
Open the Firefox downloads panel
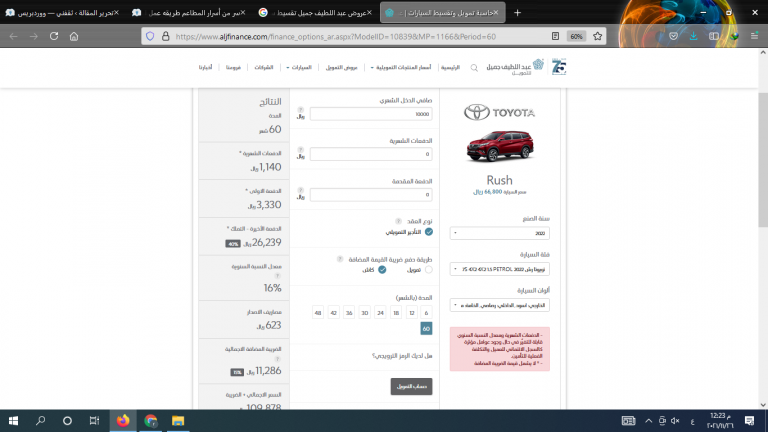click(694, 36)
